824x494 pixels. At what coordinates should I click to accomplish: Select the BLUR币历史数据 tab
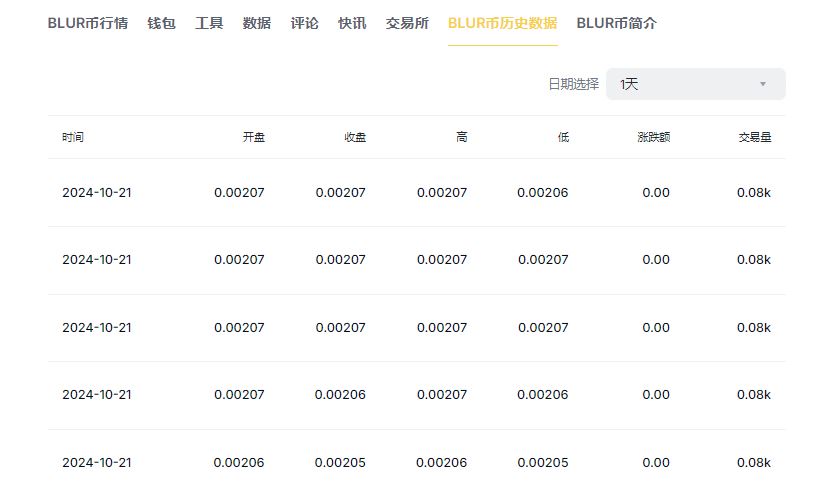click(x=502, y=23)
